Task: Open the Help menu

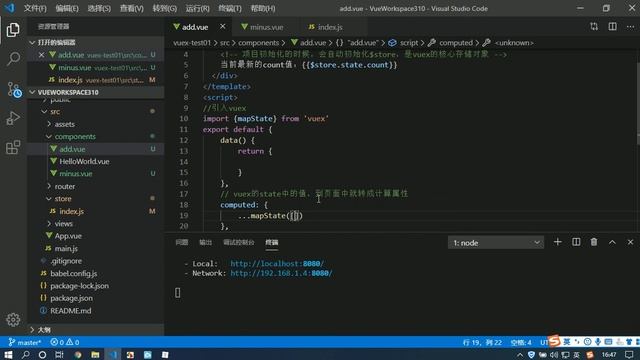Action: [262, 8]
